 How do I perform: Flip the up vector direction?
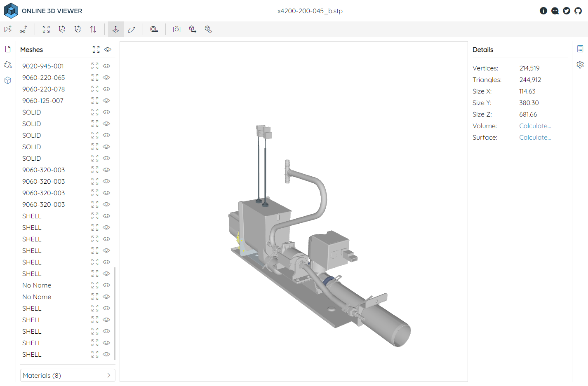pyautogui.click(x=93, y=29)
